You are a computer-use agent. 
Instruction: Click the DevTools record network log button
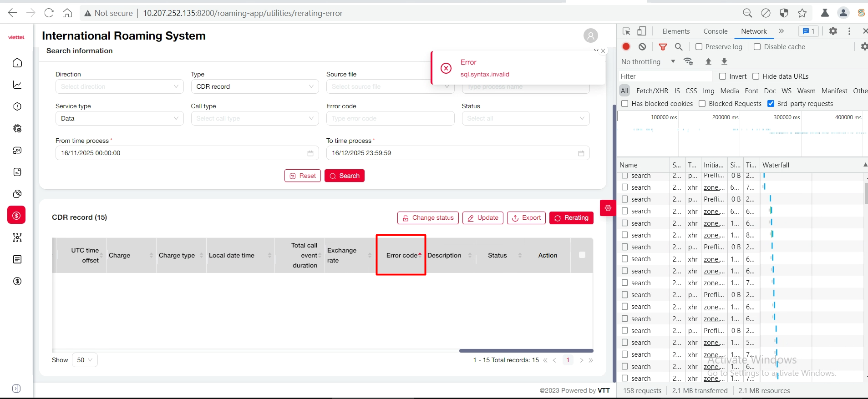click(626, 46)
